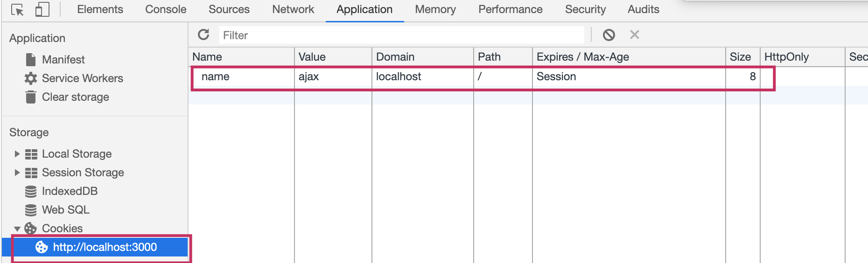Select the http://localhost:3000 cookies entry
Image resolution: width=868 pixels, height=263 pixels.
[105, 247]
